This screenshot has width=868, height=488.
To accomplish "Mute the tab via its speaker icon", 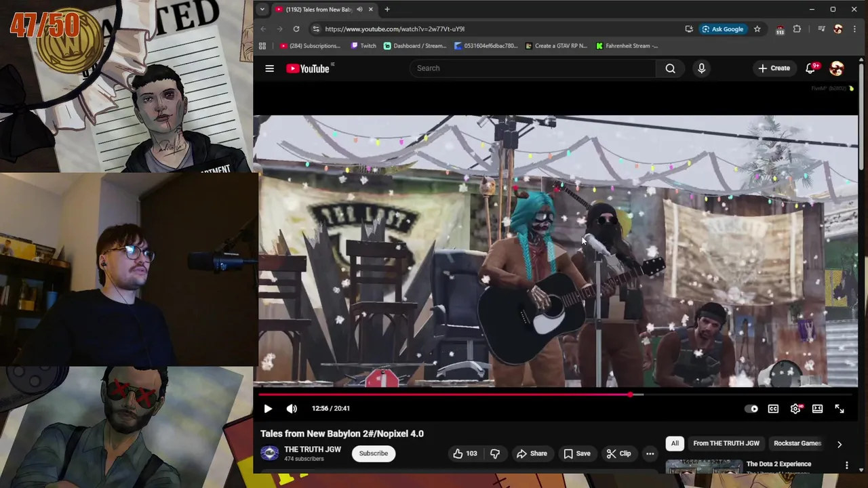I will coord(359,9).
